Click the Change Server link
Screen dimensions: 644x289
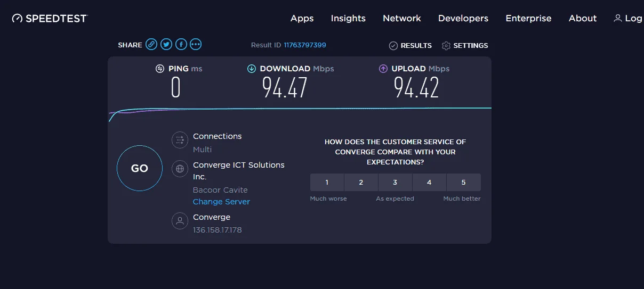coord(221,202)
